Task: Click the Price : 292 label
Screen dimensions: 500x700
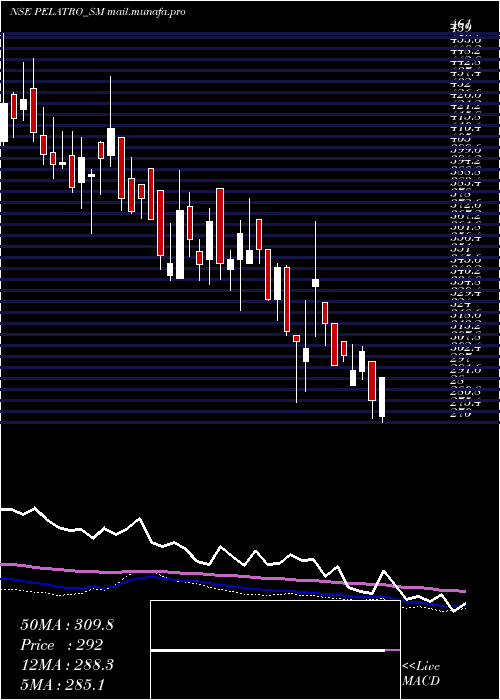Action: point(62,645)
